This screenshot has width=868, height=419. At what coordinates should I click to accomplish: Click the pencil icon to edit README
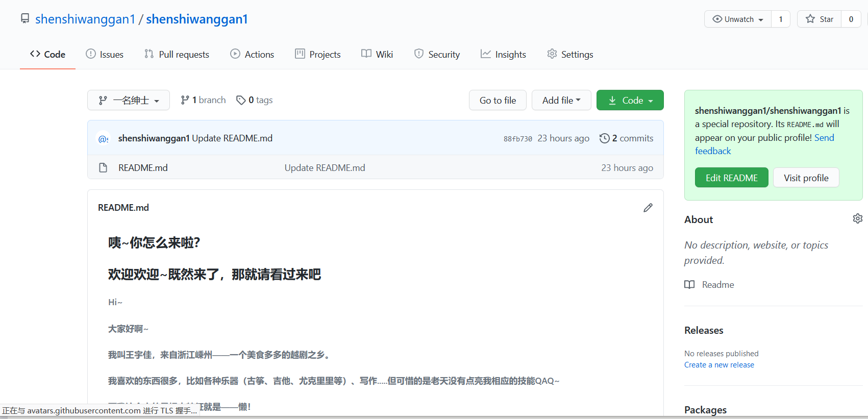(x=648, y=208)
